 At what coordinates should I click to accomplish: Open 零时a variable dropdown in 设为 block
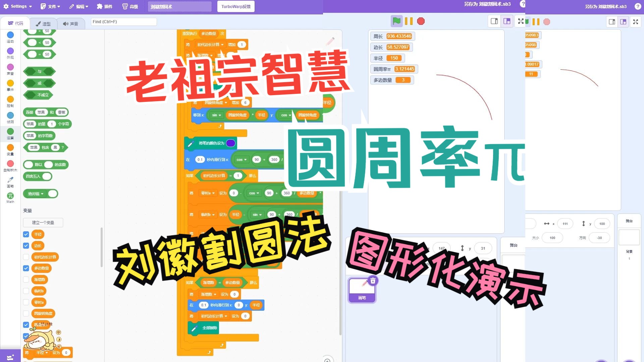click(x=208, y=193)
